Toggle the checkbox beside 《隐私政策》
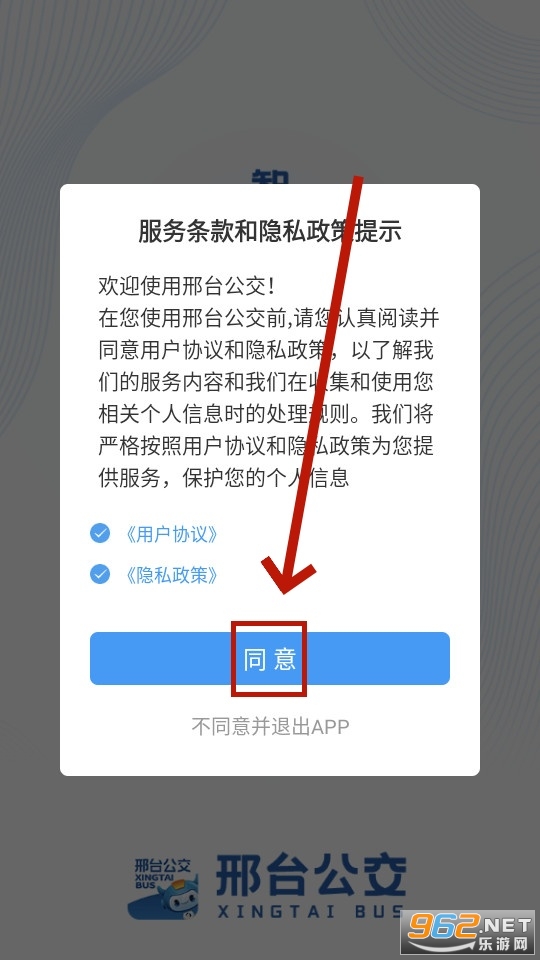 (100, 574)
